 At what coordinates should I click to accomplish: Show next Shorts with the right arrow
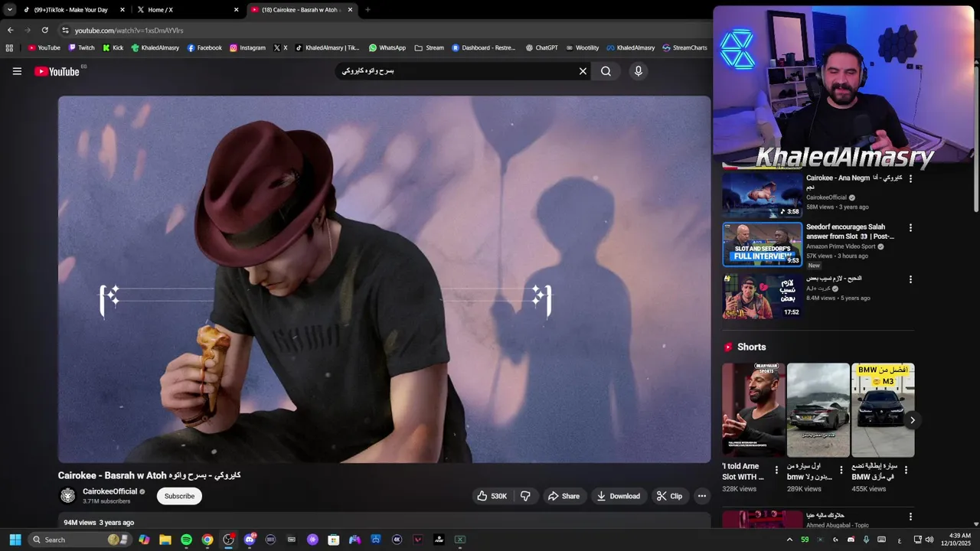point(912,420)
